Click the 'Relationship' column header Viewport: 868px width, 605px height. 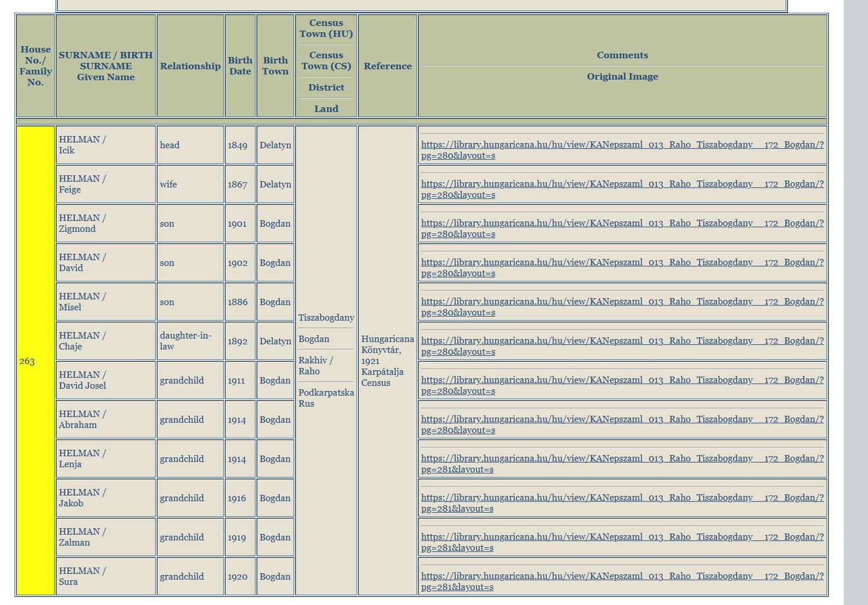(x=190, y=66)
